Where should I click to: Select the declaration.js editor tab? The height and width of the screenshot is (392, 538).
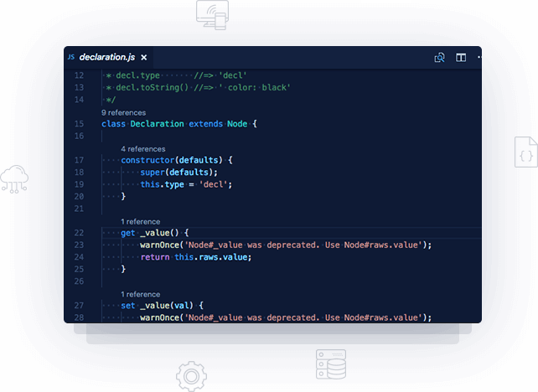[x=106, y=58]
